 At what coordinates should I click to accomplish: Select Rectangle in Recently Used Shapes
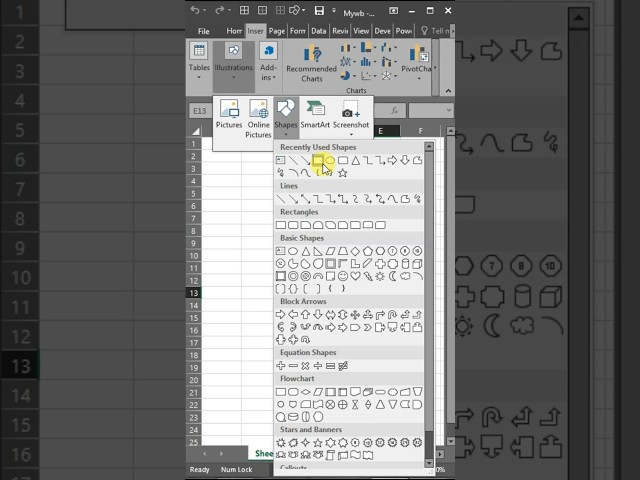coord(318,160)
